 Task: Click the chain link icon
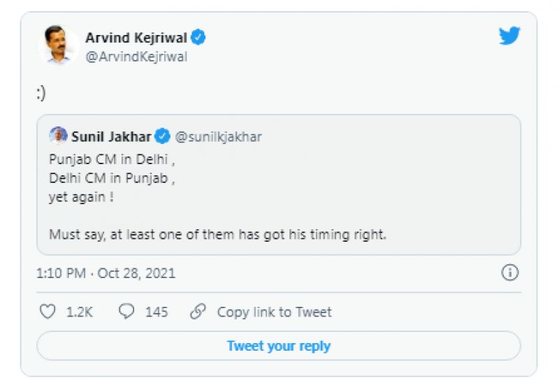click(x=198, y=312)
